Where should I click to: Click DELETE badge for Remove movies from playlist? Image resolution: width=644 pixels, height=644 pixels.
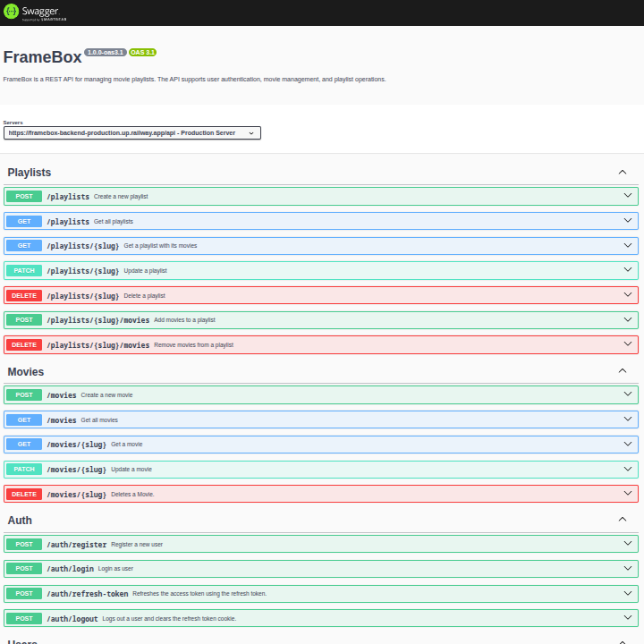pos(24,345)
